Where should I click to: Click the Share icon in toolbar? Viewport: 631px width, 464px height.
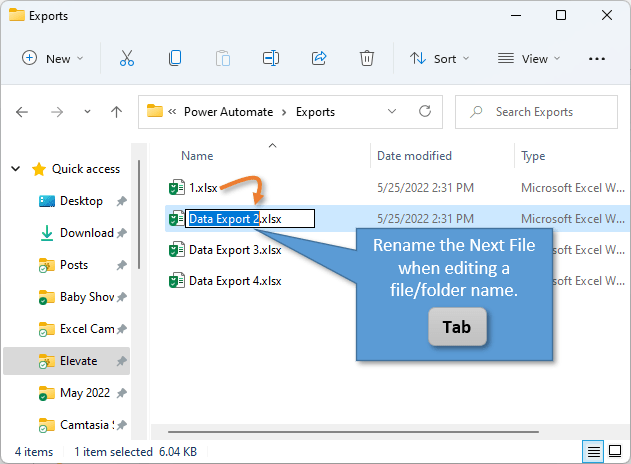click(x=319, y=59)
